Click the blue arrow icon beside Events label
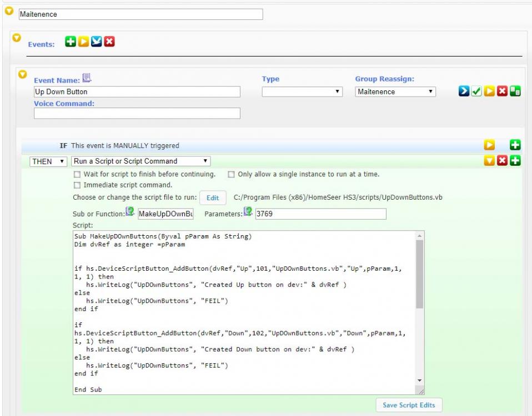Screen dimensions: 532x416 click(x=96, y=42)
